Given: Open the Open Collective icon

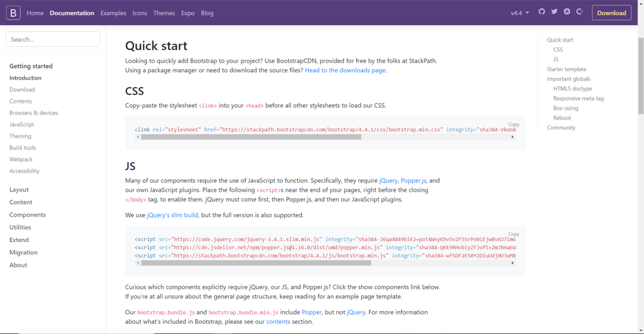Looking at the screenshot, I should [x=580, y=12].
